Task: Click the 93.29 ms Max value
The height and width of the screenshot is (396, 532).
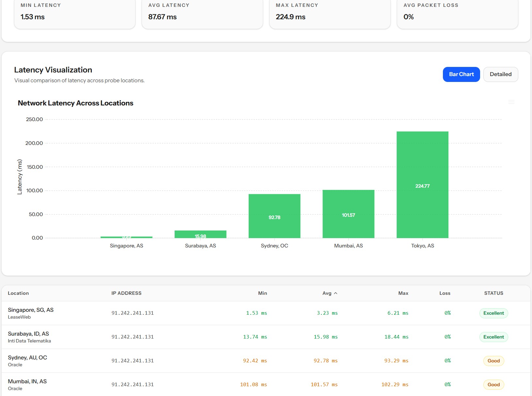Action: [396, 361]
